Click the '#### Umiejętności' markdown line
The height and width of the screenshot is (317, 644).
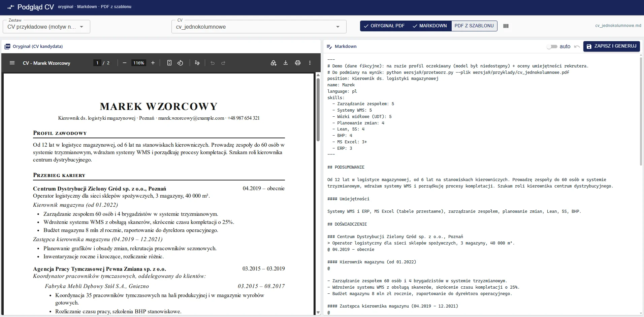[x=348, y=199]
